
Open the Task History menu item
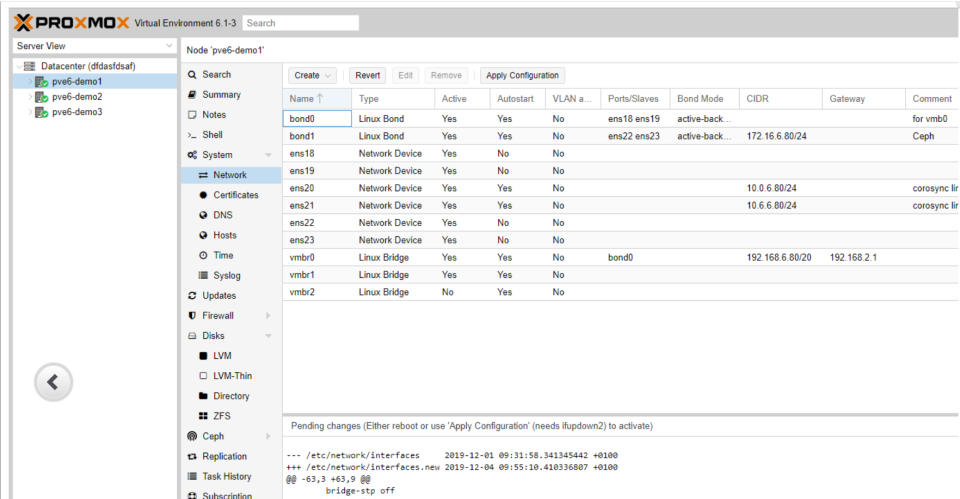click(x=231, y=476)
